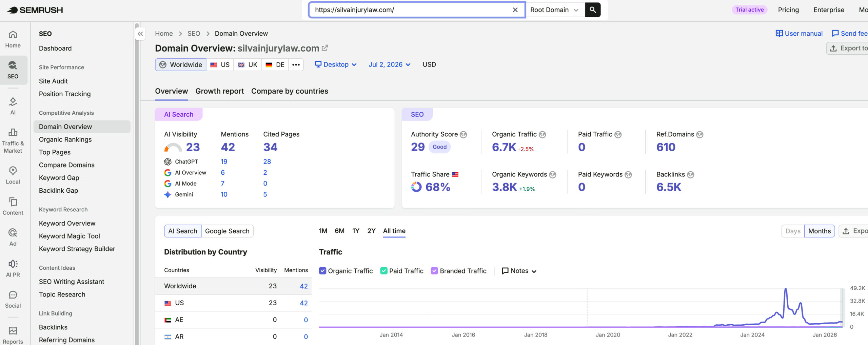Open the Desktop device dropdown
Screen dimensions: 868x345
pyautogui.click(x=336, y=64)
